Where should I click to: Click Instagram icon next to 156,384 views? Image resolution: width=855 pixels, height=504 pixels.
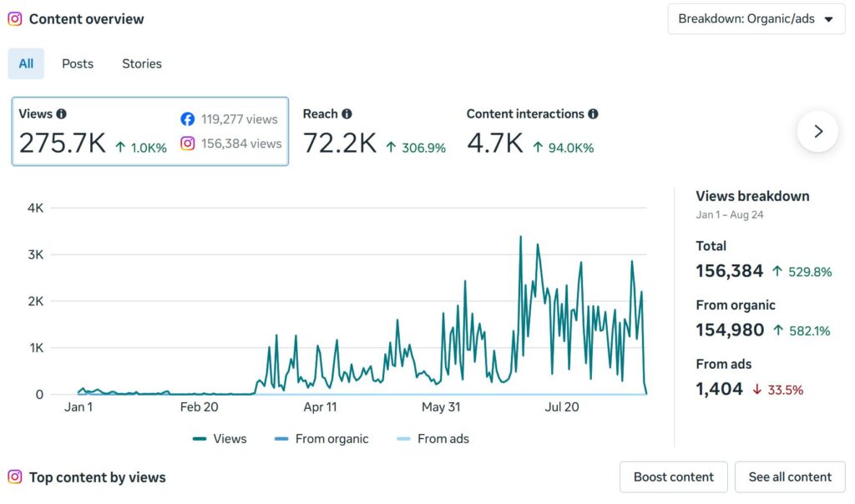(188, 144)
